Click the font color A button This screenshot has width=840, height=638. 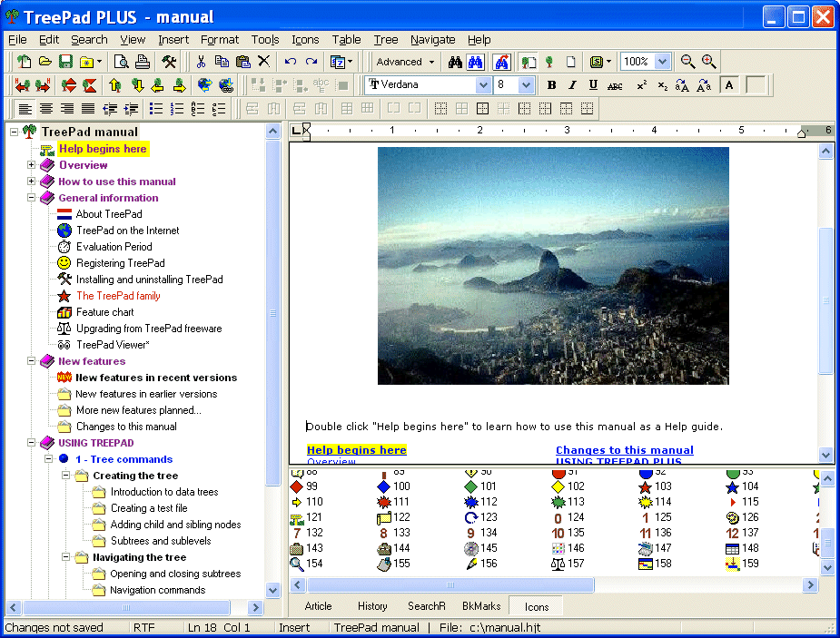(x=729, y=85)
